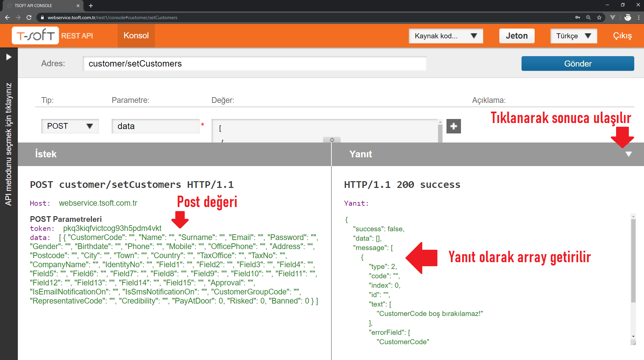The width and height of the screenshot is (644, 360).
Task: Open the browser profile avatar icon
Action: 628,17
